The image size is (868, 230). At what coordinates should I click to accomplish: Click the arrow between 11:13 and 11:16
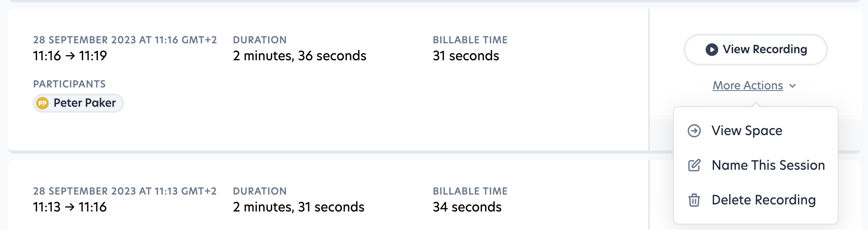[x=70, y=207]
